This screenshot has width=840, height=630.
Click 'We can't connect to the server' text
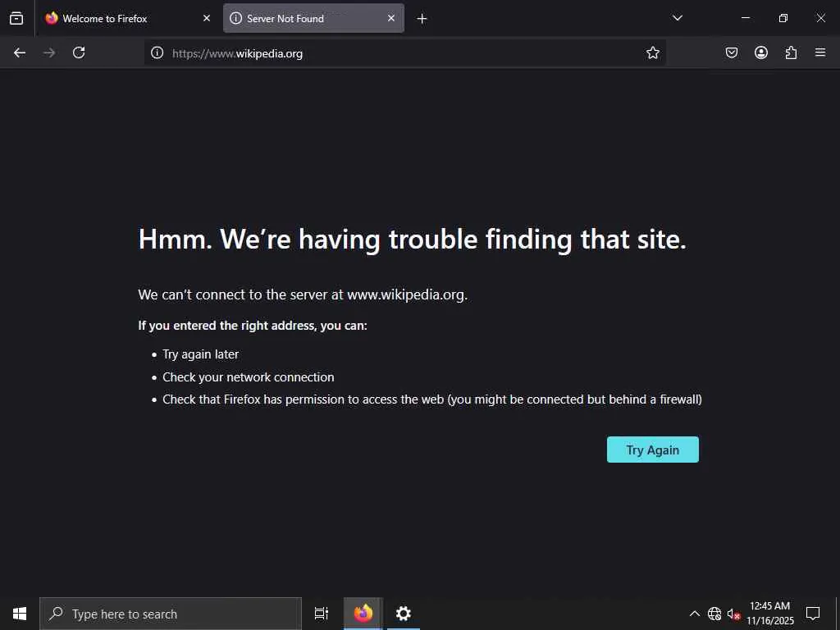click(303, 294)
